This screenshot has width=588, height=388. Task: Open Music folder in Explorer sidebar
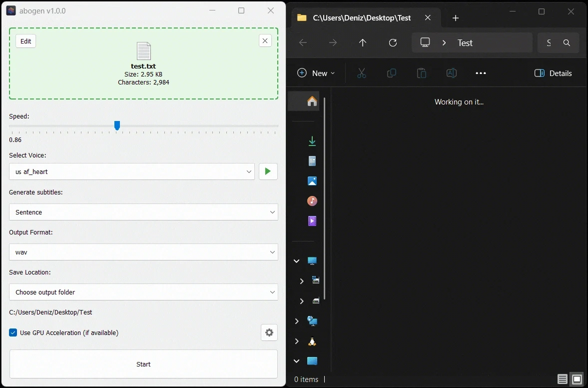coord(312,201)
